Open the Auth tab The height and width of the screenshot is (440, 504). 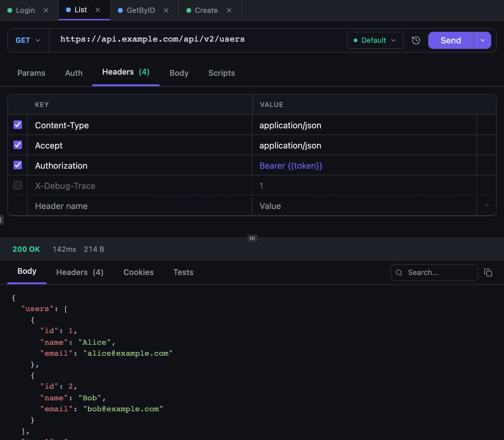coord(74,73)
